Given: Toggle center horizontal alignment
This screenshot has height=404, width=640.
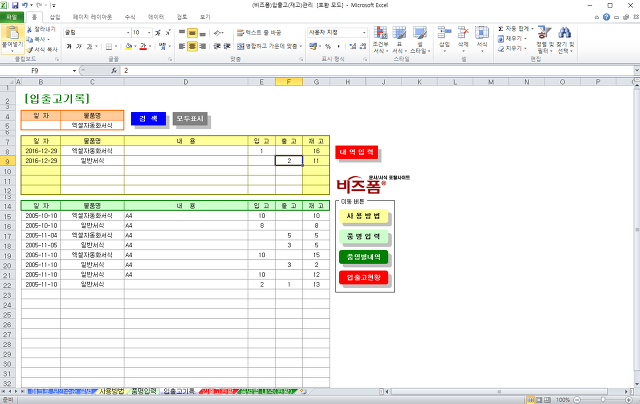Looking at the screenshot, I should click(x=192, y=46).
